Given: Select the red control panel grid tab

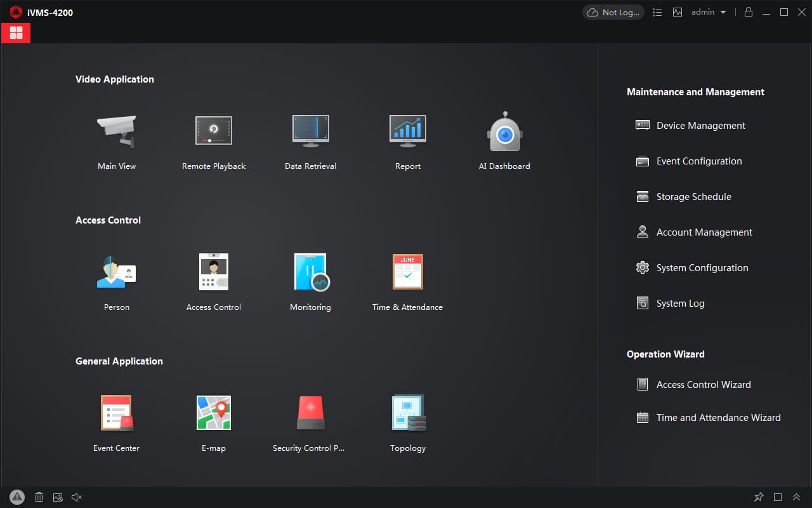Looking at the screenshot, I should [x=16, y=33].
